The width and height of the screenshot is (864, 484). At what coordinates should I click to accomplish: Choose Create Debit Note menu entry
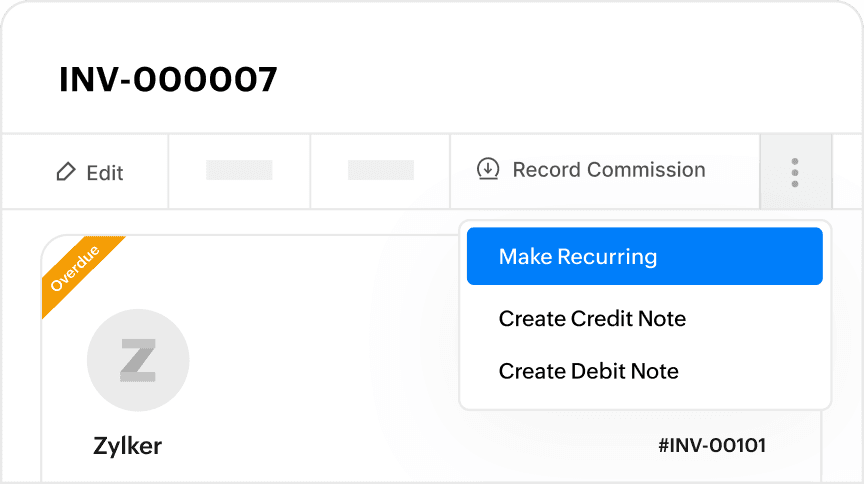588,371
